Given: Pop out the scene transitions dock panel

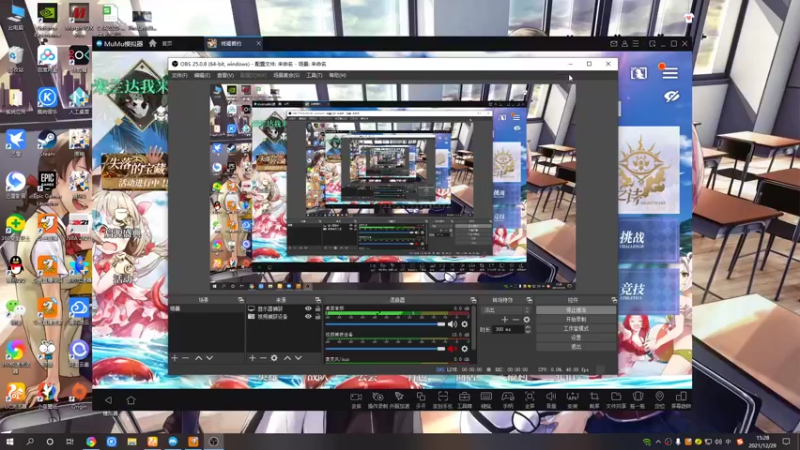Looking at the screenshot, I should point(529,300).
